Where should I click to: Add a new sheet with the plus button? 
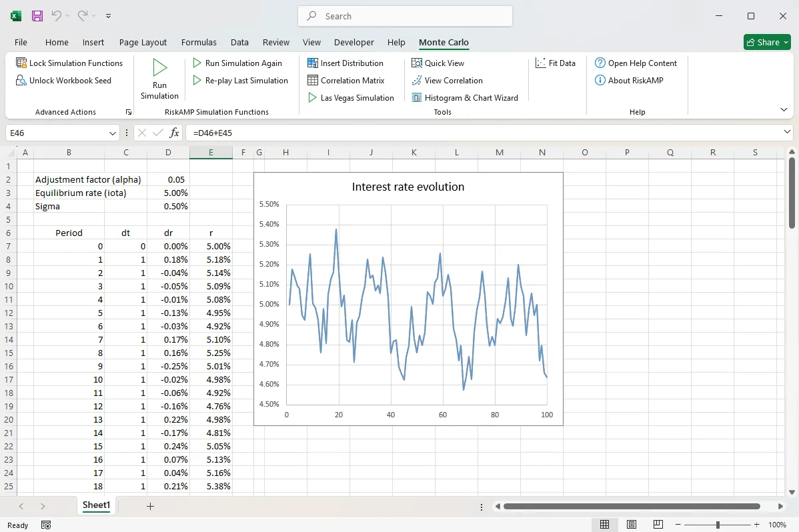click(149, 506)
